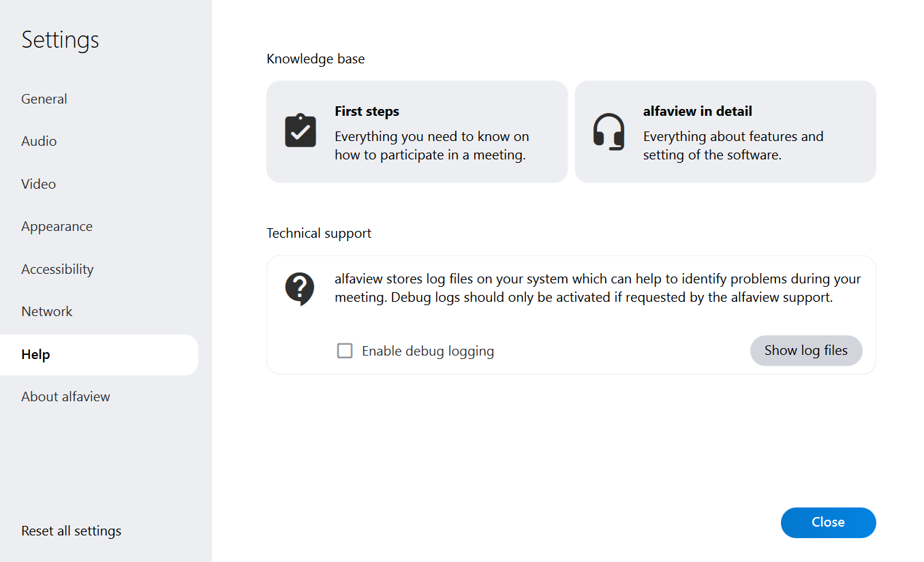Close the settings dialog with Close button

point(829,522)
